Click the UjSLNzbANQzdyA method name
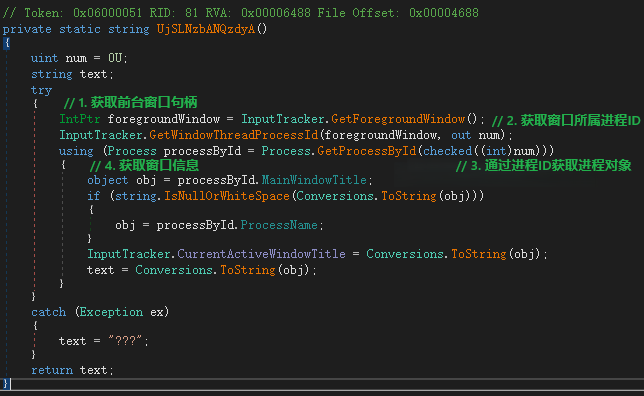 (206, 29)
